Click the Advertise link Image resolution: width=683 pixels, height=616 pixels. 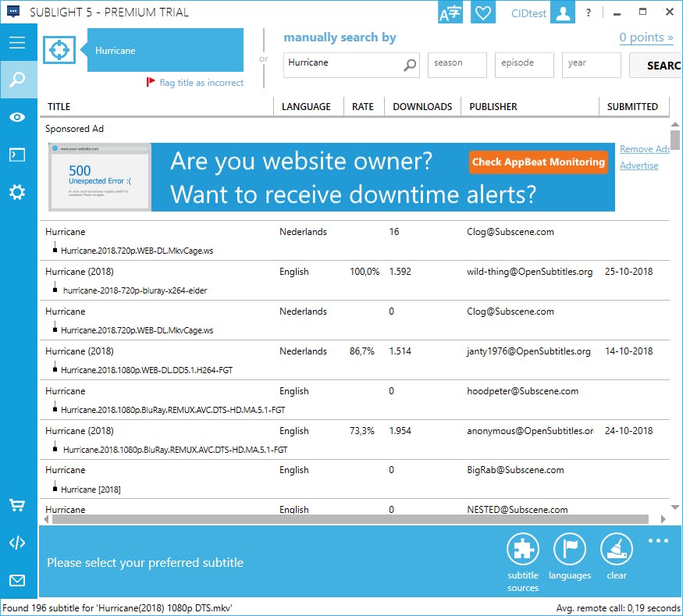point(639,166)
